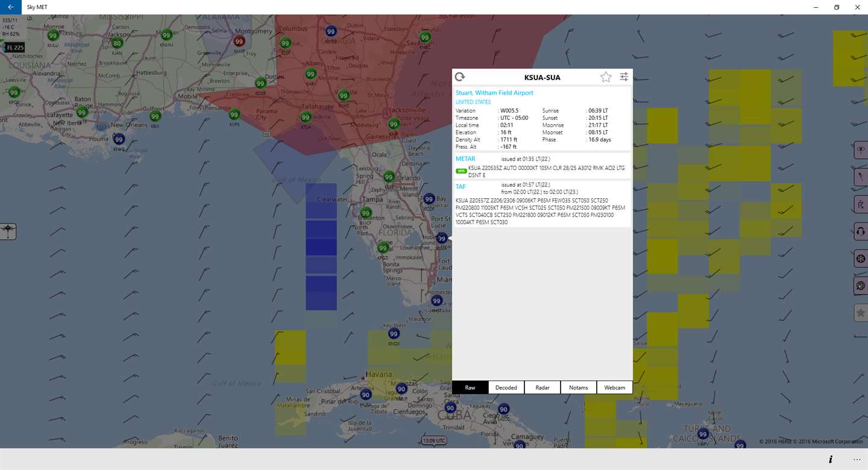Open the Webcam tab
Screen dimensions: 868x470
point(615,387)
